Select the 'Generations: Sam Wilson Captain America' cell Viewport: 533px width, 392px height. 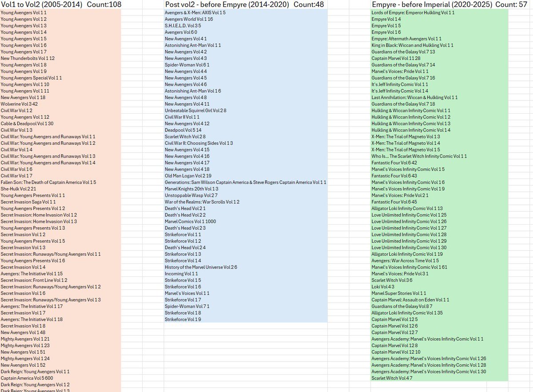[x=246, y=182]
